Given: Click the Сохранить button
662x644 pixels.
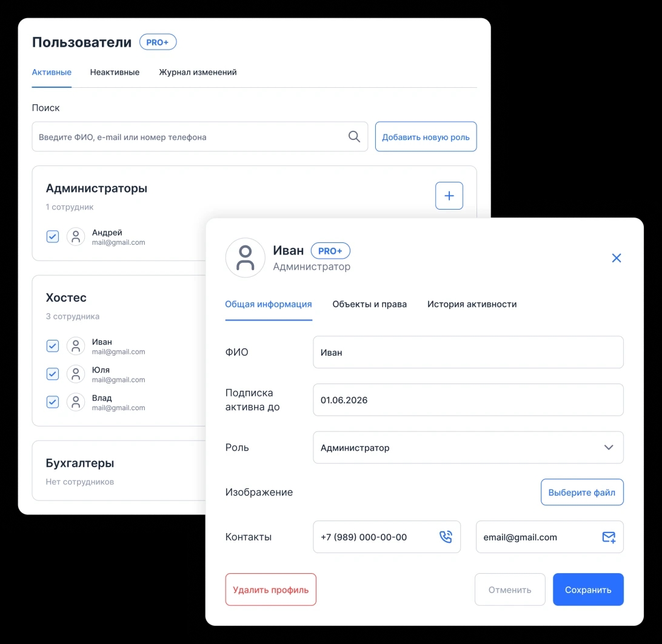Looking at the screenshot, I should (x=587, y=589).
